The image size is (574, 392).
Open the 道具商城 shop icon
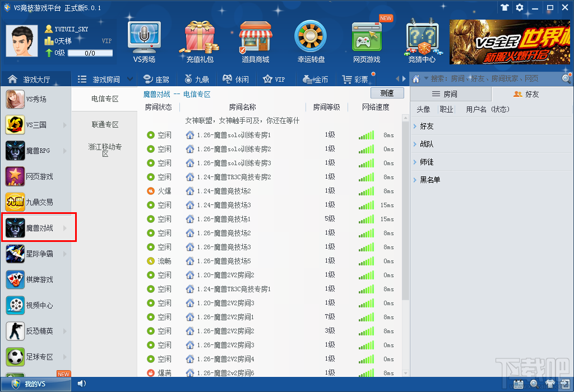(256, 41)
